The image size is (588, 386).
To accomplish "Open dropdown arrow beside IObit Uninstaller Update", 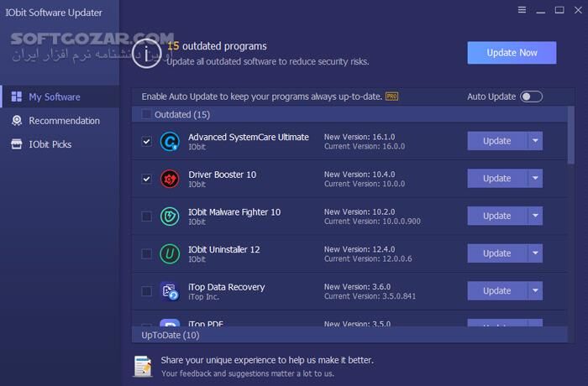I will [x=535, y=253].
